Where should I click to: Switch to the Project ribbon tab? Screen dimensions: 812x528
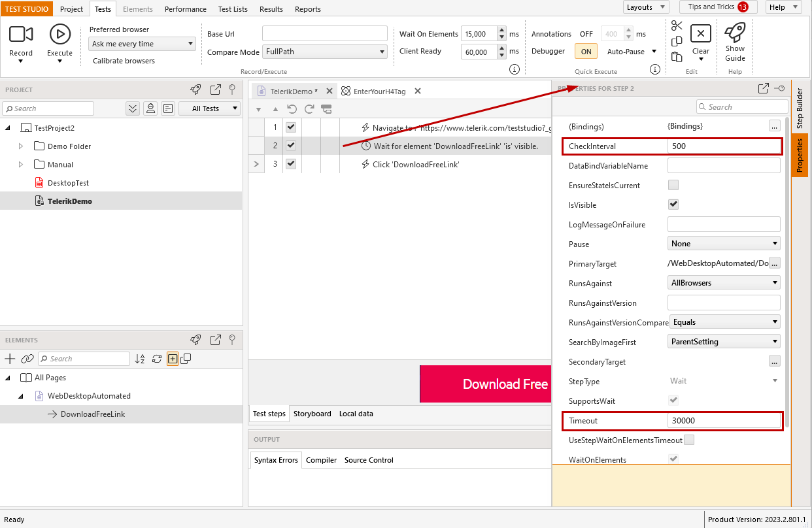(x=72, y=9)
